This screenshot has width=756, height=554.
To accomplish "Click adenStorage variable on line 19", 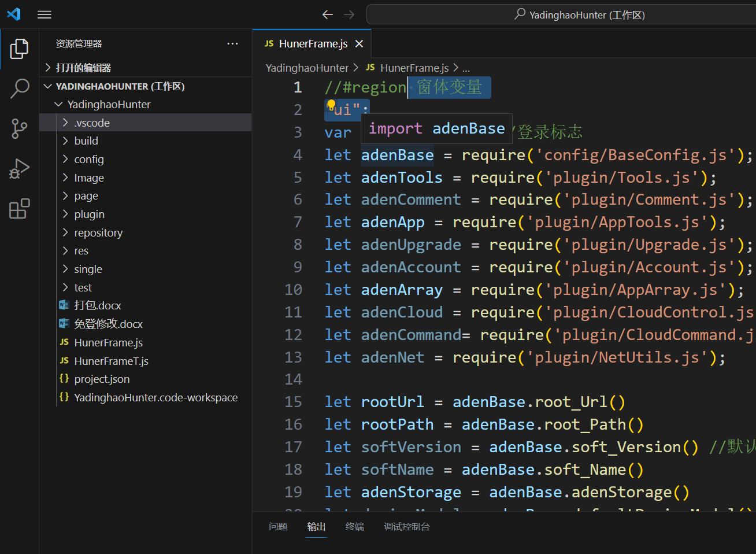I will click(x=411, y=492).
